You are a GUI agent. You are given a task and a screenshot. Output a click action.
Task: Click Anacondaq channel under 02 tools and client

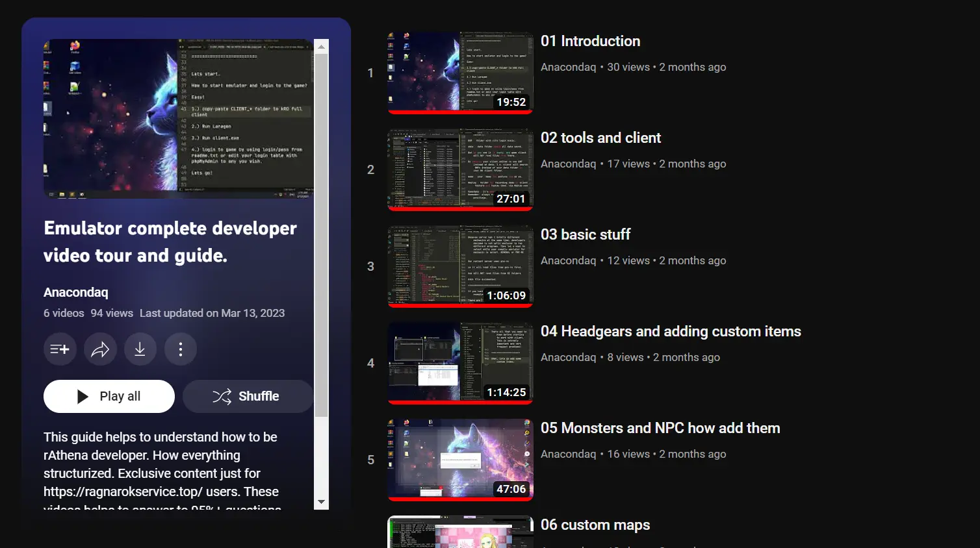click(x=569, y=164)
